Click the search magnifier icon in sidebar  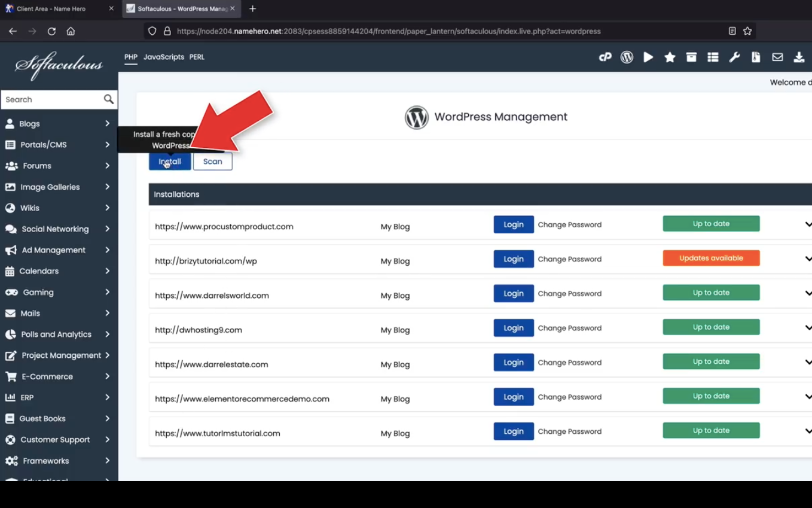point(108,99)
